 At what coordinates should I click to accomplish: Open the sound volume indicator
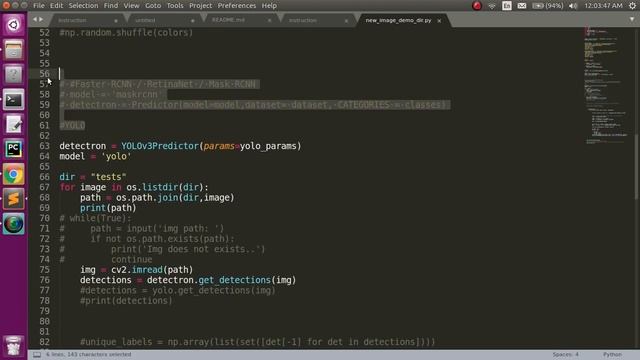[x=573, y=6]
